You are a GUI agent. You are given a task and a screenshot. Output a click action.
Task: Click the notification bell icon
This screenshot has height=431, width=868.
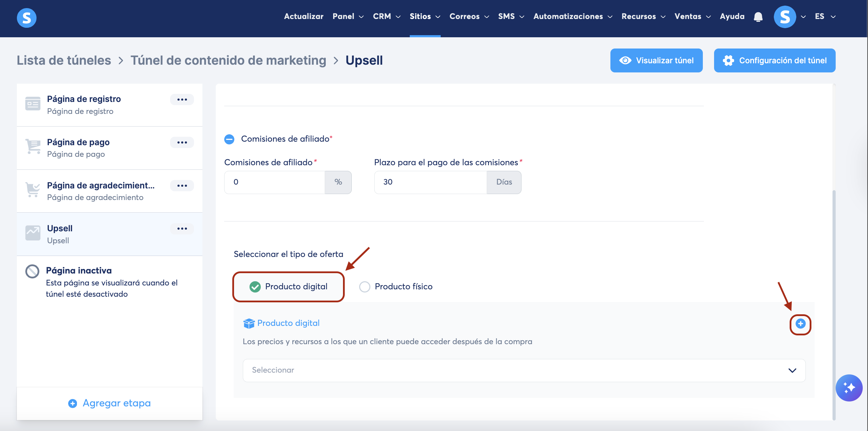coord(758,17)
